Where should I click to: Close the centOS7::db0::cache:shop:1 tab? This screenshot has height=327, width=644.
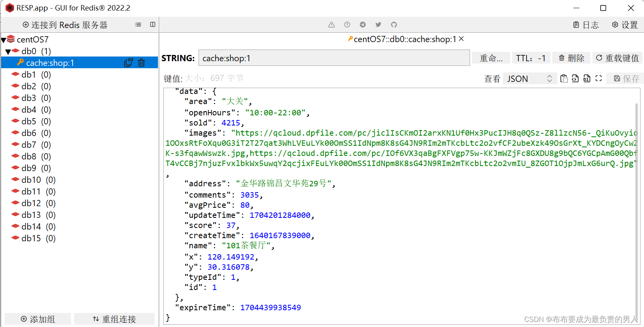click(461, 39)
